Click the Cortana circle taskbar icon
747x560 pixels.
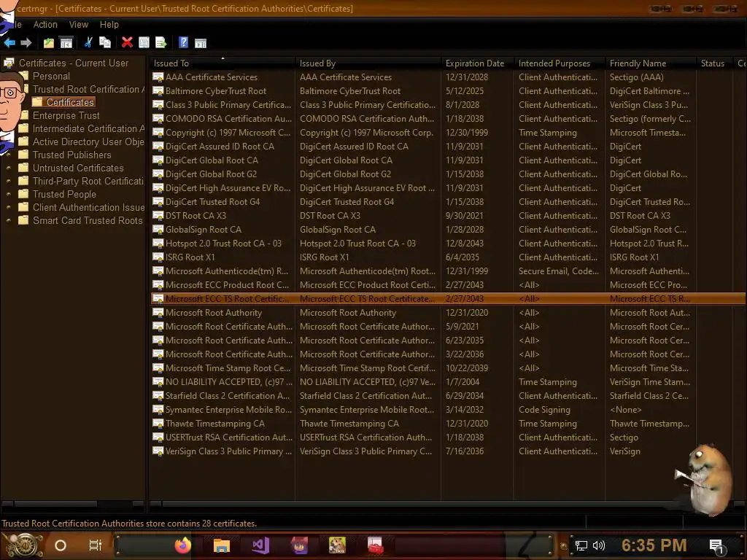pyautogui.click(x=61, y=545)
